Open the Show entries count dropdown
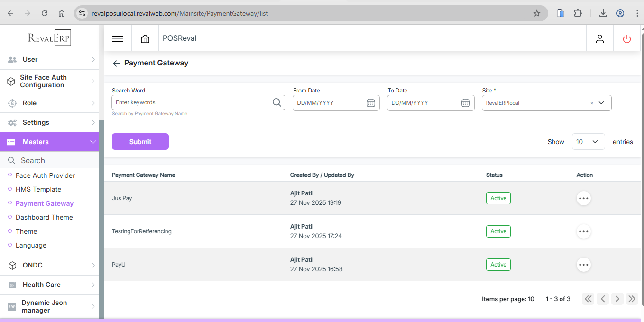 (588, 142)
